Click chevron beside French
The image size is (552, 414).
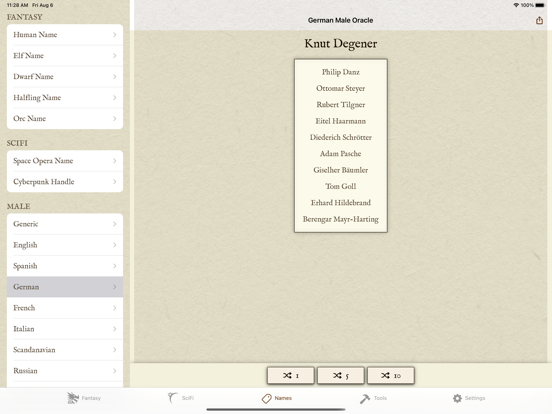click(115, 308)
